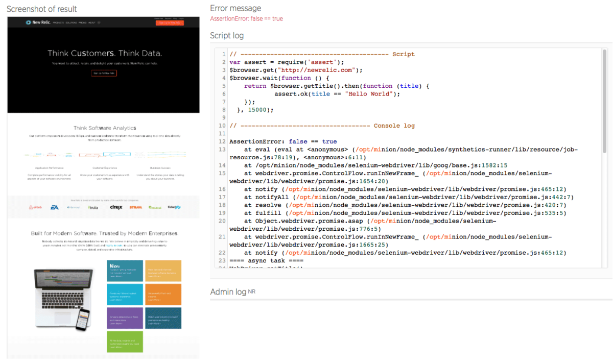Image resolution: width=613 pixels, height=364 pixels.
Task: Click the Error message heading
Action: 235,8
